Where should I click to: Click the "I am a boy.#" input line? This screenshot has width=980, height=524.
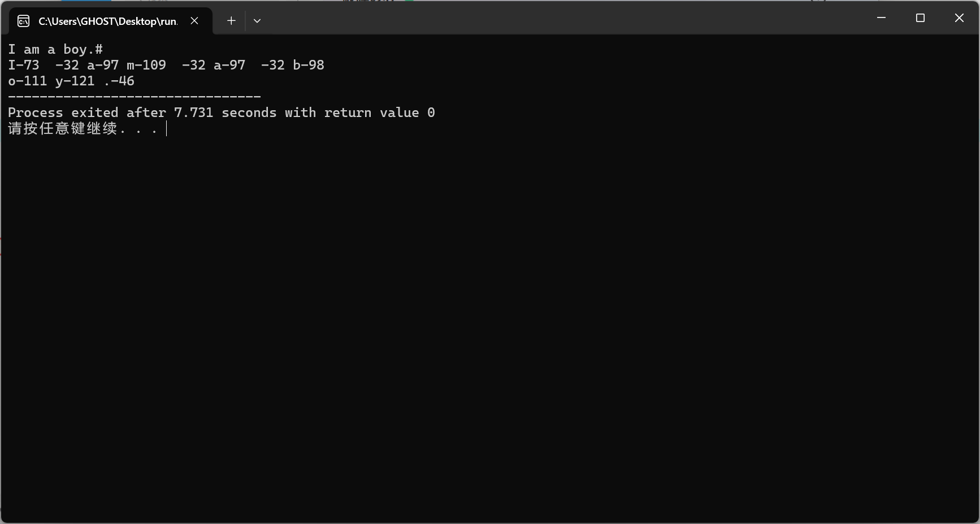[x=55, y=50]
